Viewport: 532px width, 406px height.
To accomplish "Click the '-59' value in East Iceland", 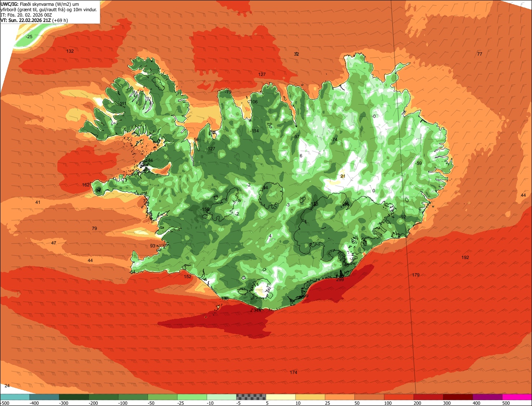I will point(419,164).
